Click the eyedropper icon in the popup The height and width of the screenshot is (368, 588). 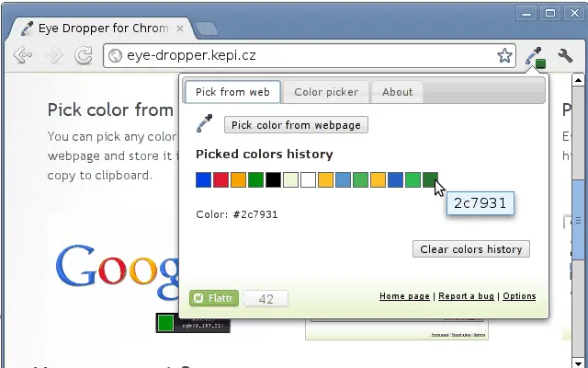click(x=204, y=123)
